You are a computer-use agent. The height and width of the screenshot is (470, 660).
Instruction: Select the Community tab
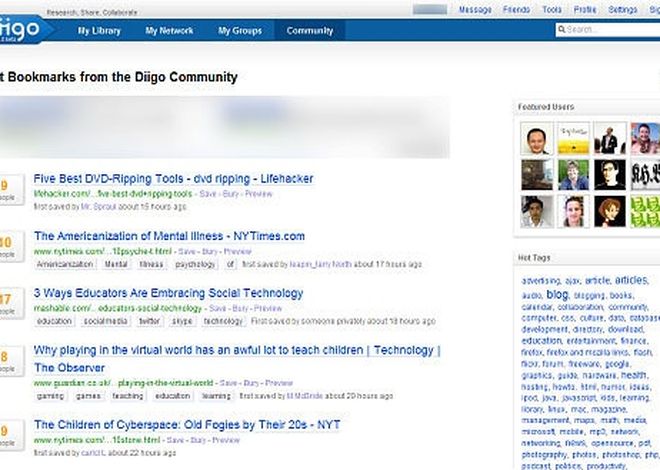click(x=310, y=31)
